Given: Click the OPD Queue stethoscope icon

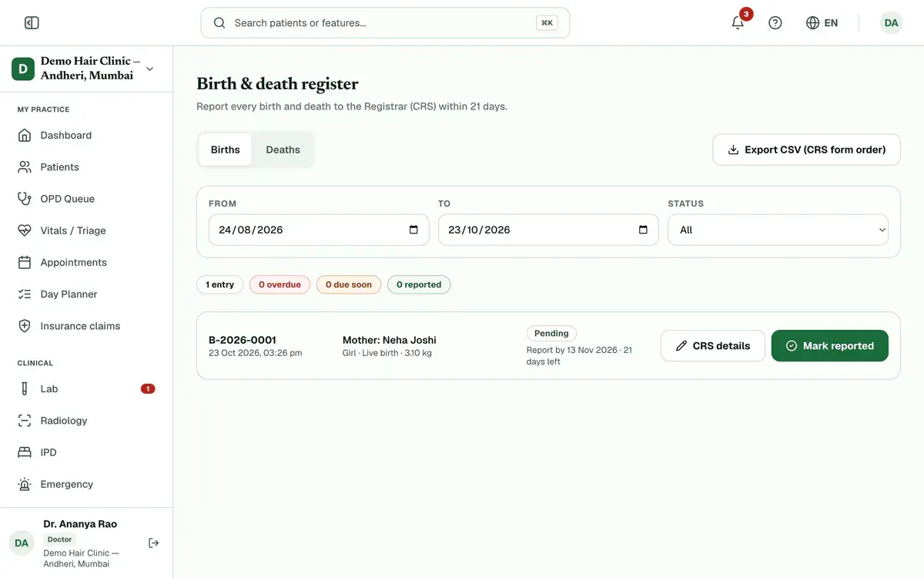Looking at the screenshot, I should pyautogui.click(x=25, y=199).
